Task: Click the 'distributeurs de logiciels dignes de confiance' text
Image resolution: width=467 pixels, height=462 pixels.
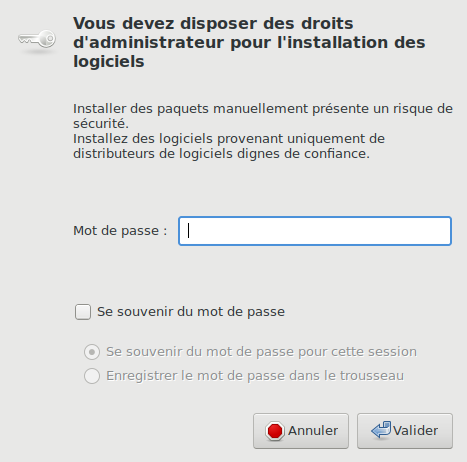Action: (221, 154)
